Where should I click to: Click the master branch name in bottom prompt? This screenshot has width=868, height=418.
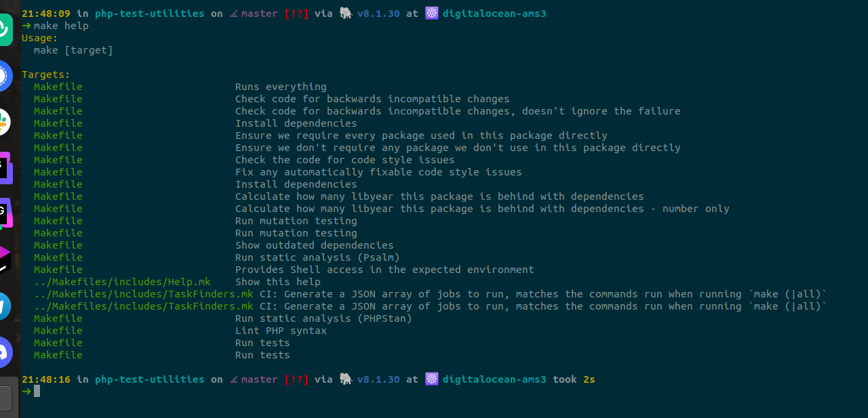tap(260, 379)
